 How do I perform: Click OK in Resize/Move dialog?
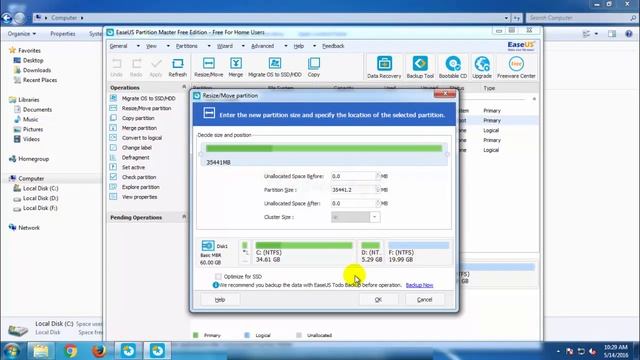(378, 300)
